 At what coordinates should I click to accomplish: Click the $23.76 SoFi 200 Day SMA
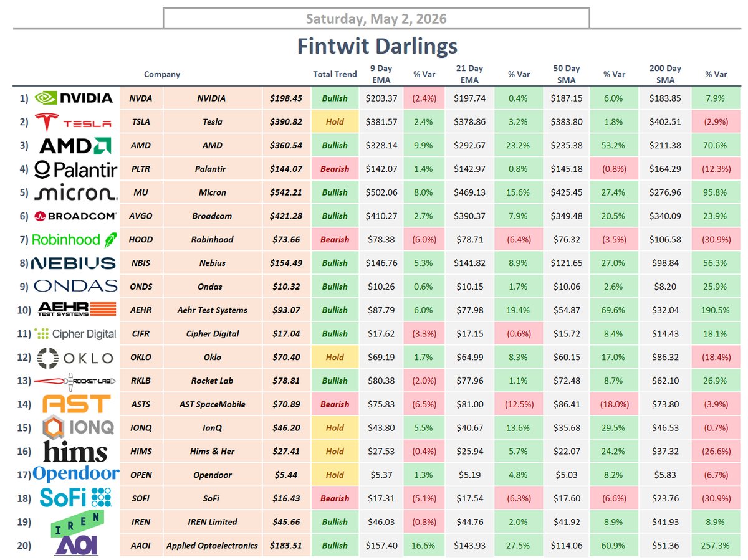[665, 498]
